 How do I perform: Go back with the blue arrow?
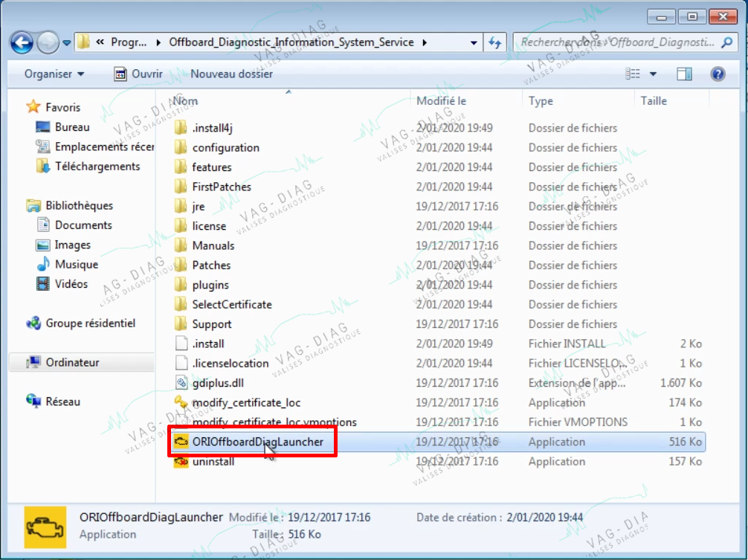pyautogui.click(x=22, y=43)
